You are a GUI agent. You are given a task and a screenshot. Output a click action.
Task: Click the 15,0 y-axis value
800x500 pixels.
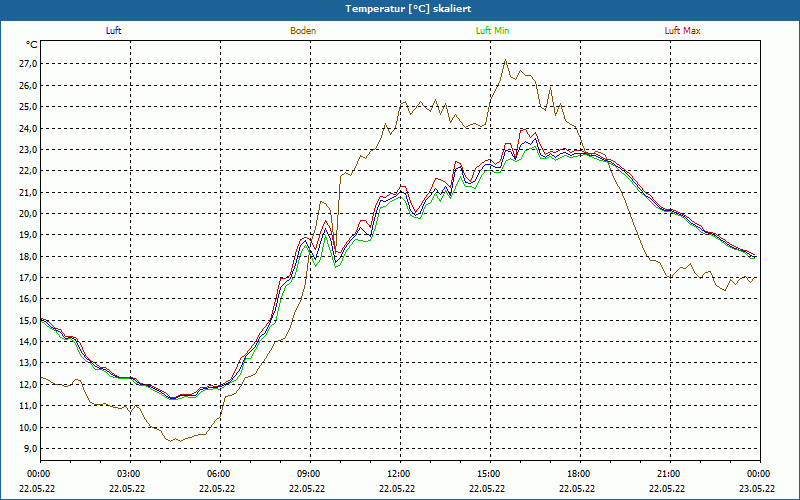tap(29, 320)
